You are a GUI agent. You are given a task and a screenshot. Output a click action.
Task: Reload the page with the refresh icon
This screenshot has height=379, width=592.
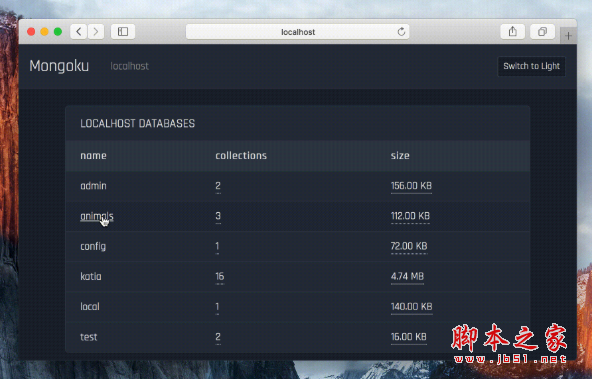(x=401, y=32)
